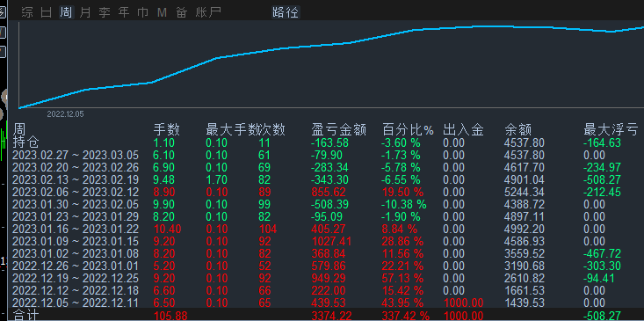Image resolution: width=644 pixels, height=321 pixels.
Task: Click max floating loss -234.97
Action: (x=602, y=168)
